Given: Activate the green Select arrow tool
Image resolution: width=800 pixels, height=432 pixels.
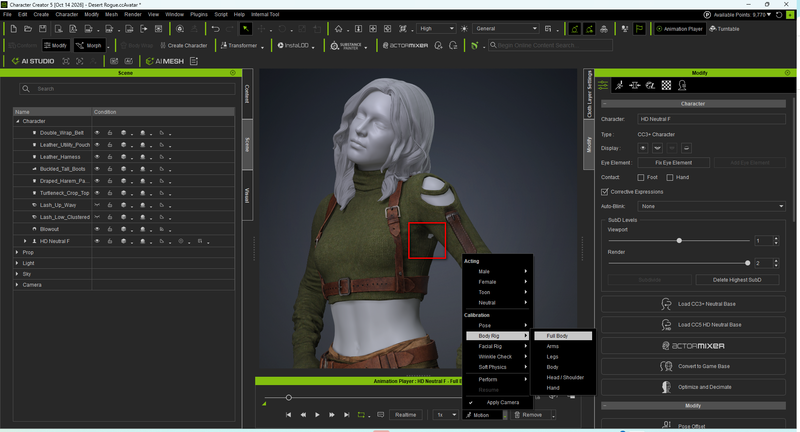Looking at the screenshot, I should click(x=246, y=29).
